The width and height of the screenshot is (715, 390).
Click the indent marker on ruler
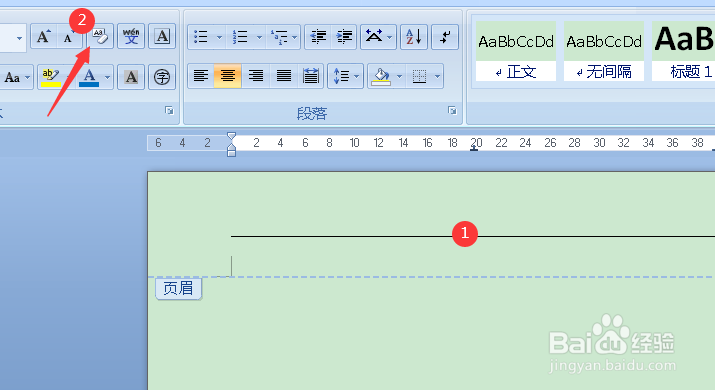tap(231, 144)
